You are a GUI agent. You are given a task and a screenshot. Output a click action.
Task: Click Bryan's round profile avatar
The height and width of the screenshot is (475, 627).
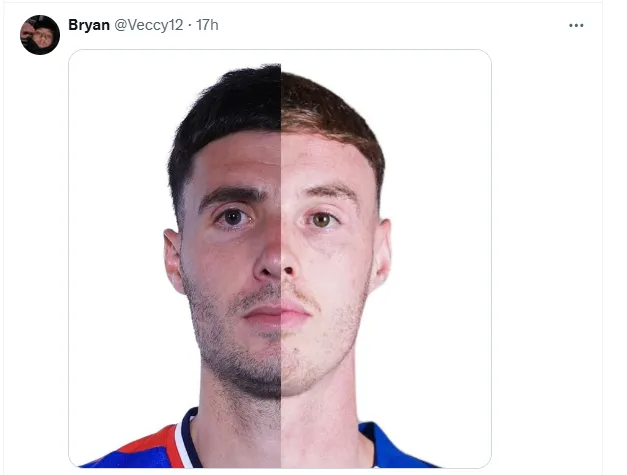click(40, 35)
